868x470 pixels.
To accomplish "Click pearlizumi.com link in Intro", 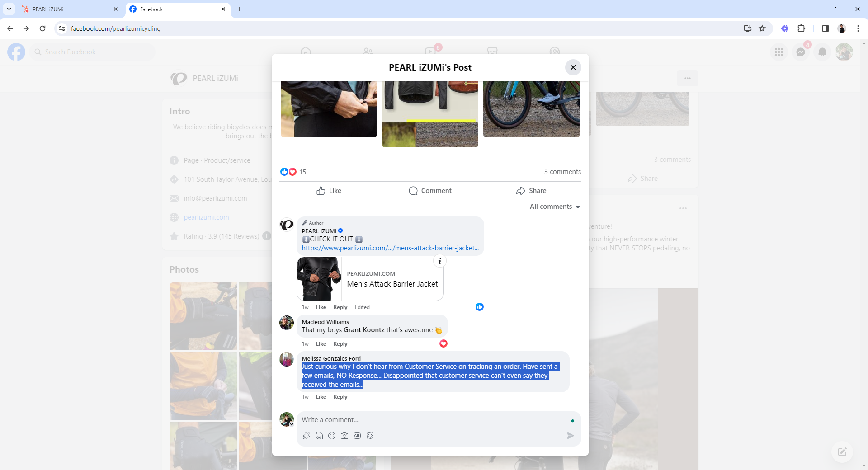I will [206, 217].
